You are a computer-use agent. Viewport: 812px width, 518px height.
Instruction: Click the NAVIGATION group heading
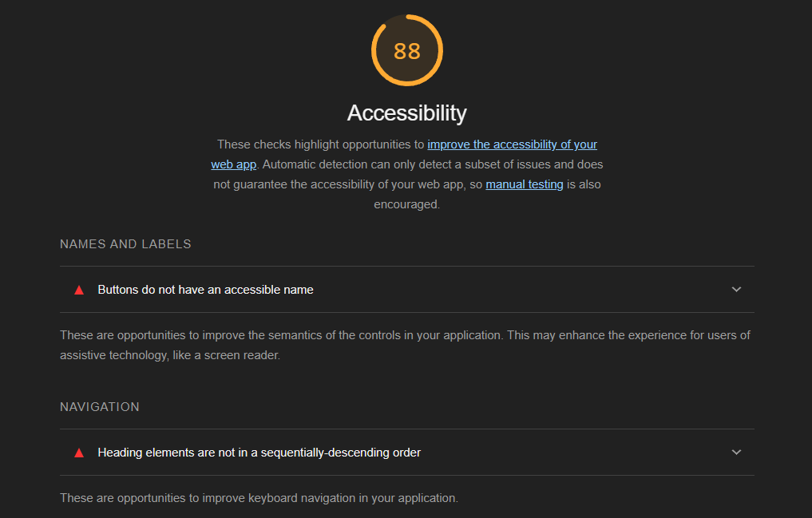tap(100, 407)
